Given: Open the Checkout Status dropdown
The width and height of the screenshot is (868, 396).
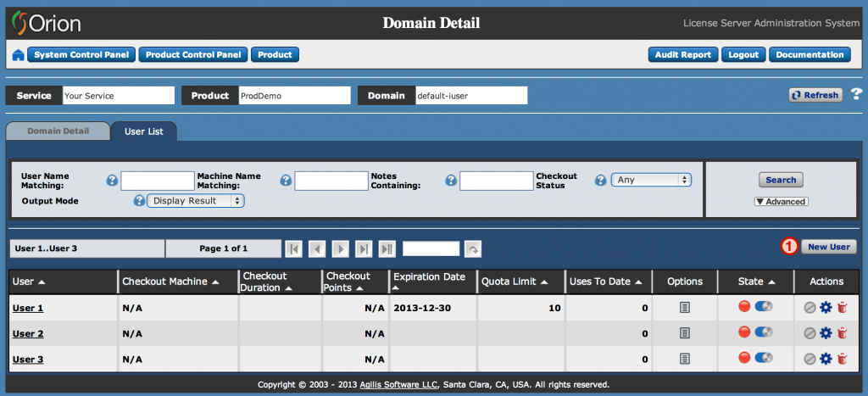Looking at the screenshot, I should [x=651, y=180].
